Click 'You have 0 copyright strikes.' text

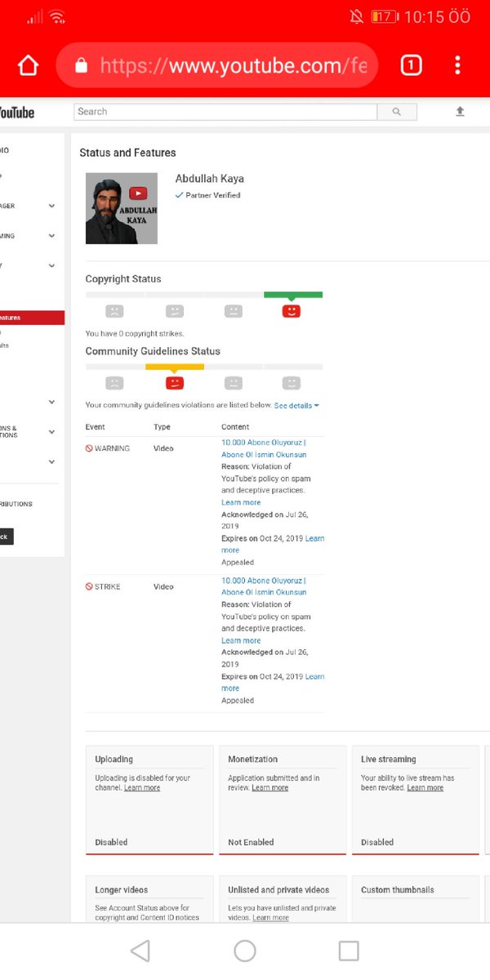(135, 333)
